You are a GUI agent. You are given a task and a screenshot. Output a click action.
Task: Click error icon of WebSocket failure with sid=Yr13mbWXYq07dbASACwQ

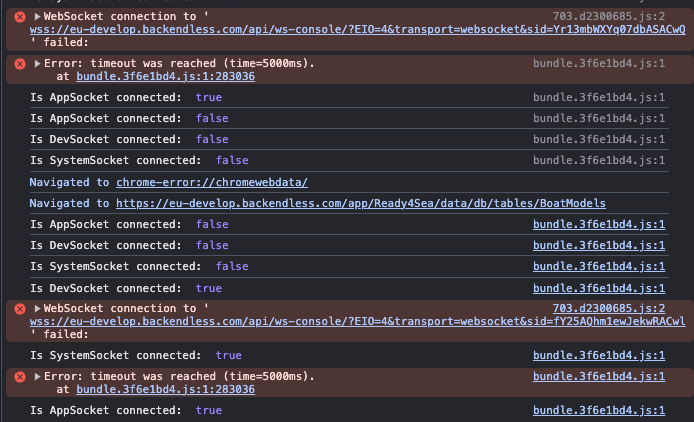point(19,18)
